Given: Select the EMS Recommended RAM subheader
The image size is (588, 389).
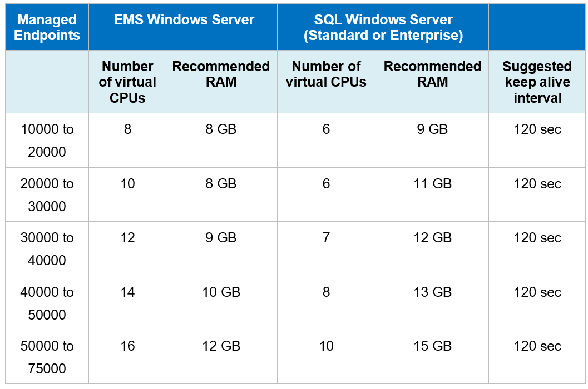Looking at the screenshot, I should (221, 74).
